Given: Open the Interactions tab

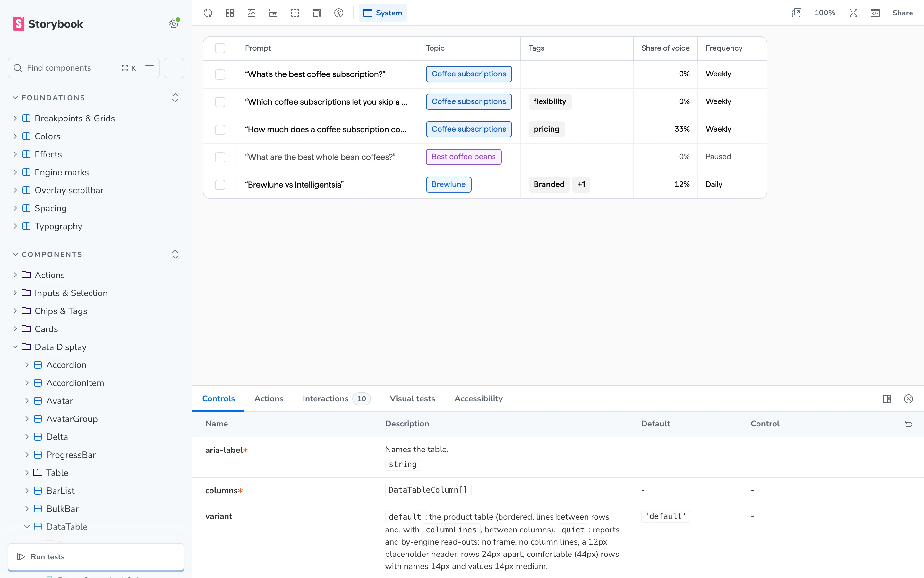Looking at the screenshot, I should coord(336,399).
